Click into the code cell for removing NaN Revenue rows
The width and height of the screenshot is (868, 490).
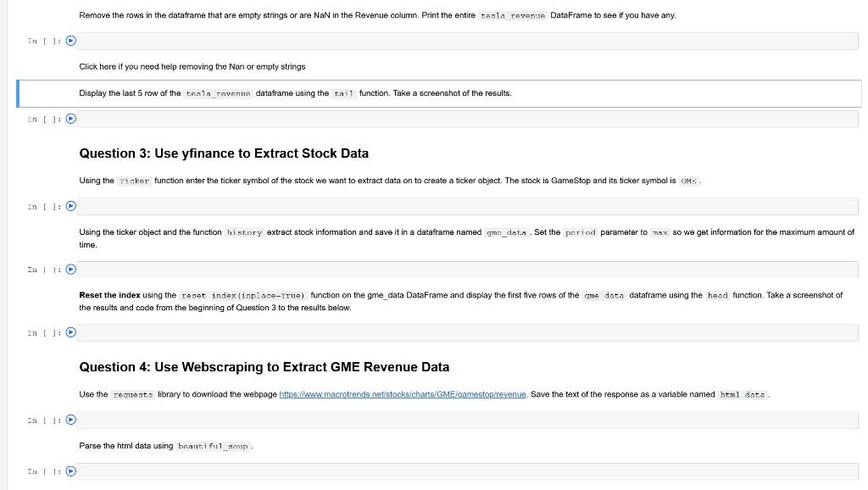point(466,41)
